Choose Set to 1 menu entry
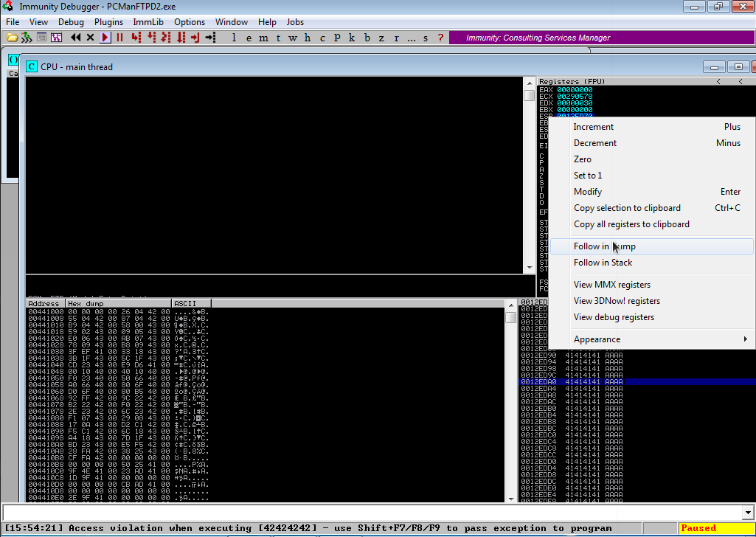The image size is (756, 537). tap(651, 176)
